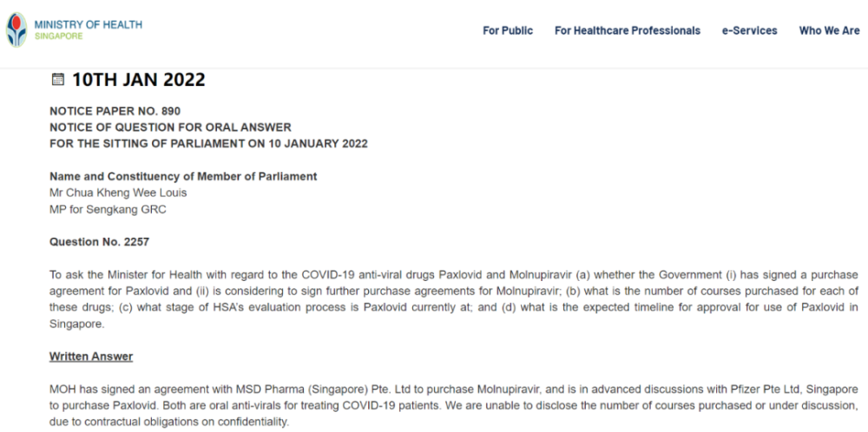Click the FOR THE SITTING OF PARLIAMENT line
This screenshot has width=868, height=432.
tap(208, 144)
